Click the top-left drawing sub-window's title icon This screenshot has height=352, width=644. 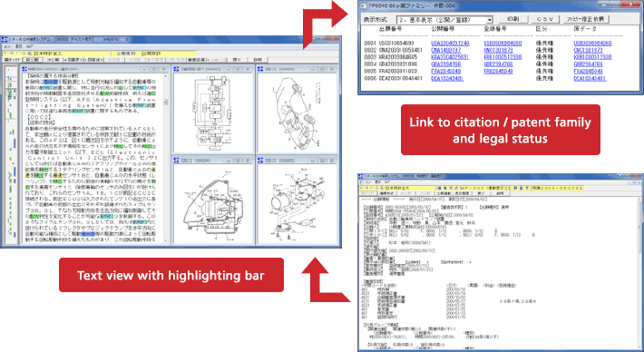(x=177, y=69)
